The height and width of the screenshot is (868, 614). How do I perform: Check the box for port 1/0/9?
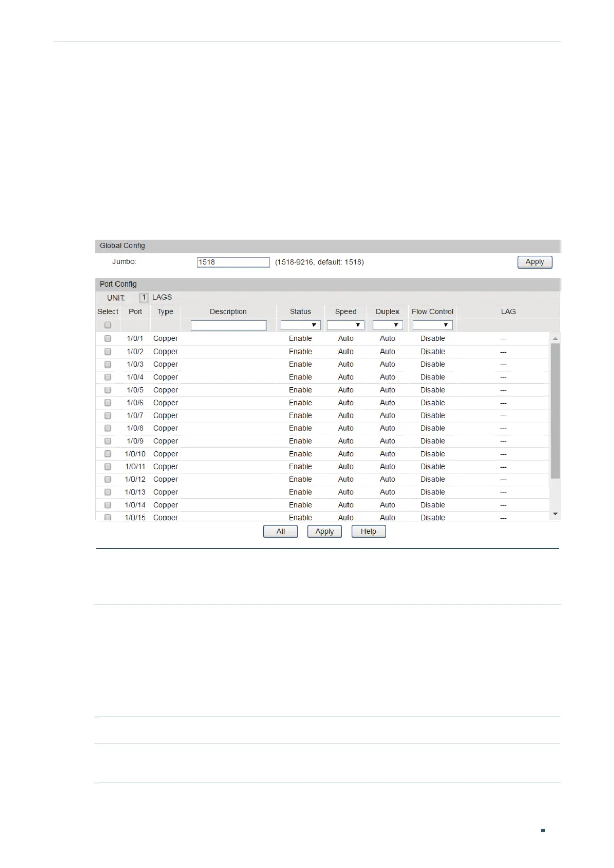click(x=108, y=441)
